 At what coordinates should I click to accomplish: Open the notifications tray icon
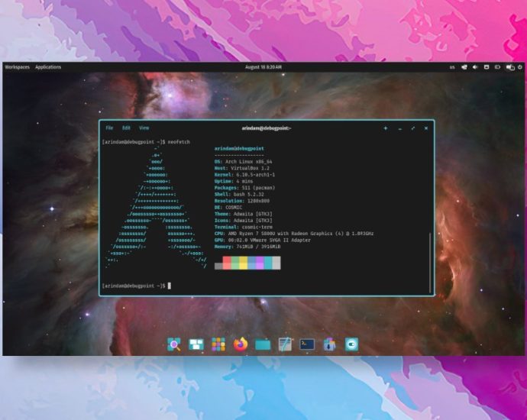(487, 67)
